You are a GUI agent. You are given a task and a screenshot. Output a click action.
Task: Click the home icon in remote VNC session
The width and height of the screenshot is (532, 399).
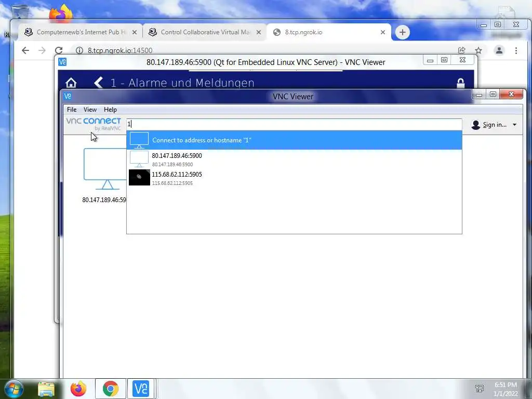coord(71,83)
